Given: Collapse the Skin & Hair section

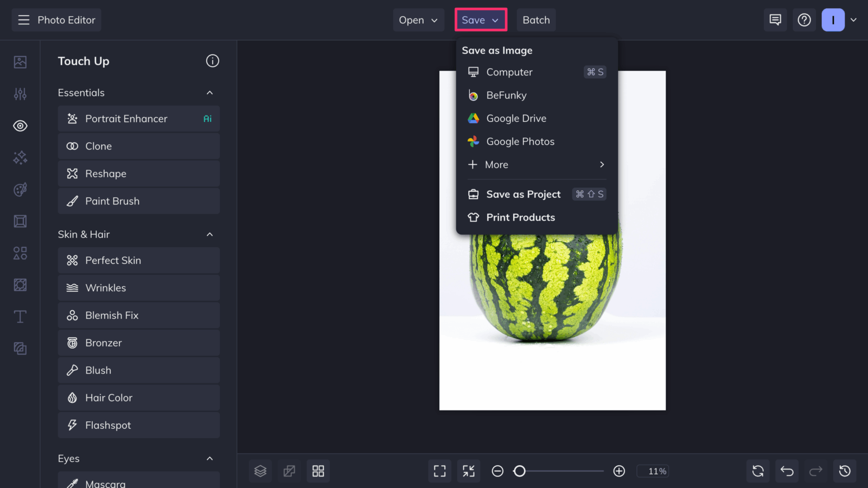Looking at the screenshot, I should (x=210, y=234).
